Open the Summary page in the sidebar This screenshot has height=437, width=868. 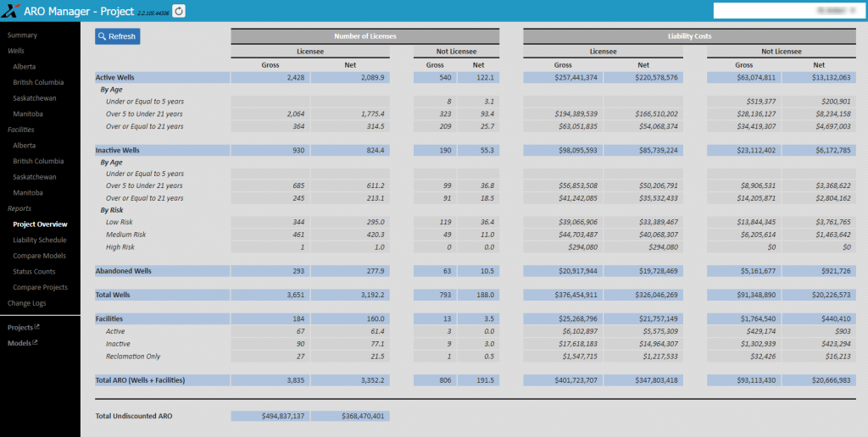pyautogui.click(x=22, y=35)
